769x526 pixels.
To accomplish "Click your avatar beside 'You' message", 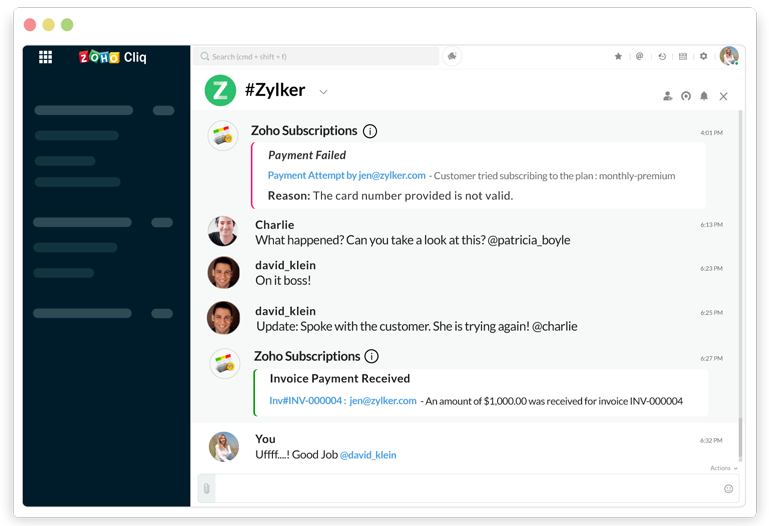I will (x=224, y=447).
